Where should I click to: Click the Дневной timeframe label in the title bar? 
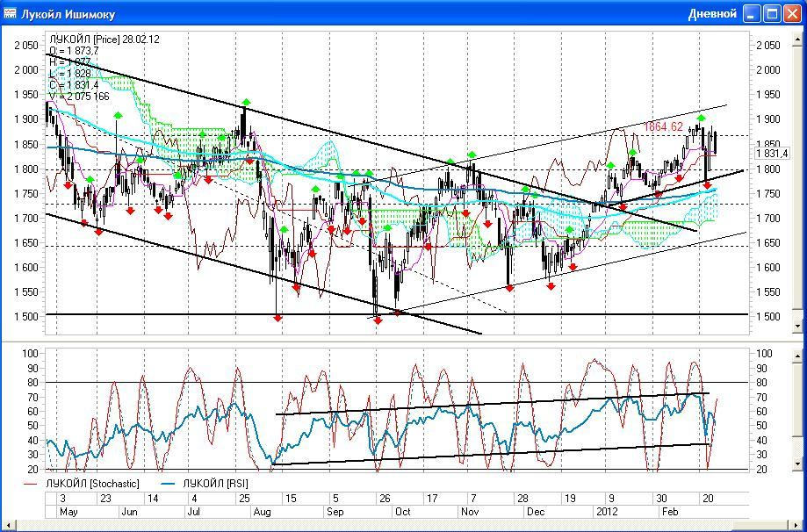pyautogui.click(x=712, y=14)
